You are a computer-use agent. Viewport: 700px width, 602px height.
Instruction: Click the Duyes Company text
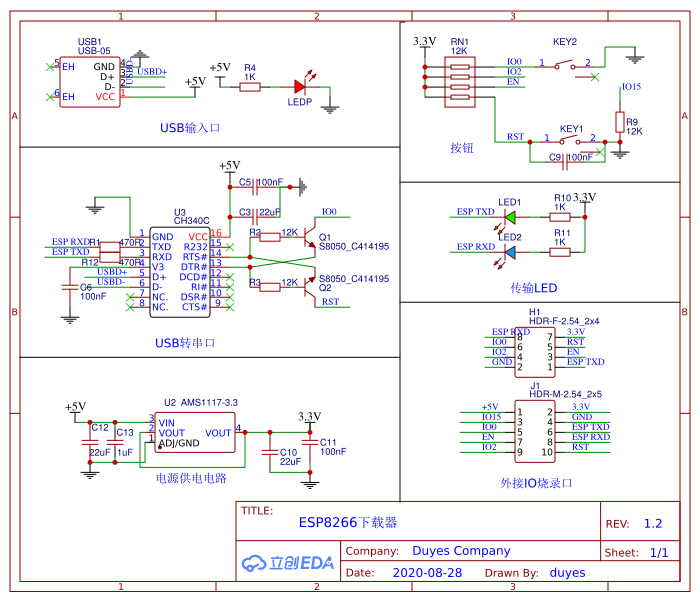(x=461, y=551)
